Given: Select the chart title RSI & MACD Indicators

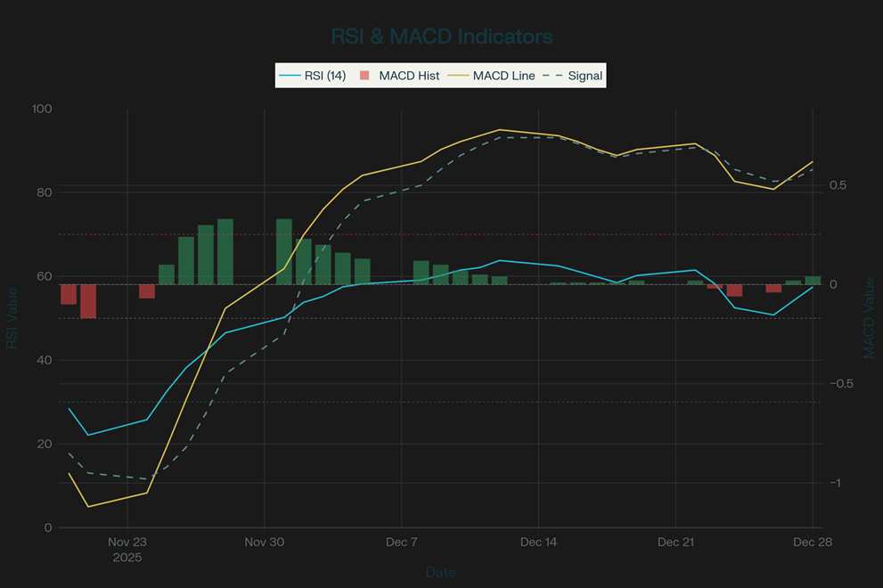Looking at the screenshot, I should 441,37.
